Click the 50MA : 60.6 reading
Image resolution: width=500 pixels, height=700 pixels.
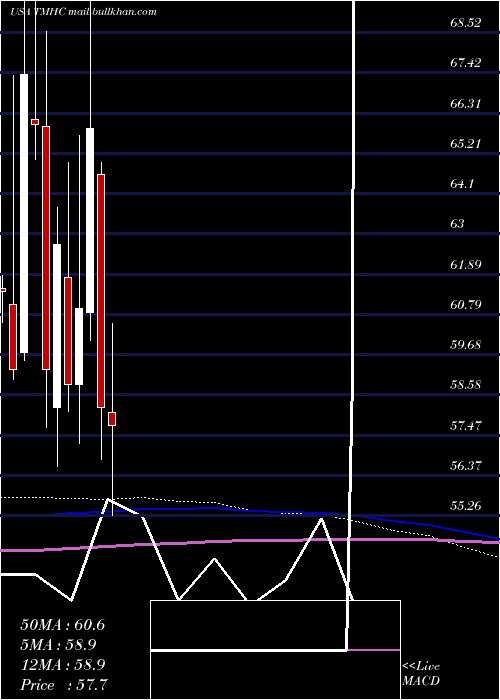click(62, 625)
